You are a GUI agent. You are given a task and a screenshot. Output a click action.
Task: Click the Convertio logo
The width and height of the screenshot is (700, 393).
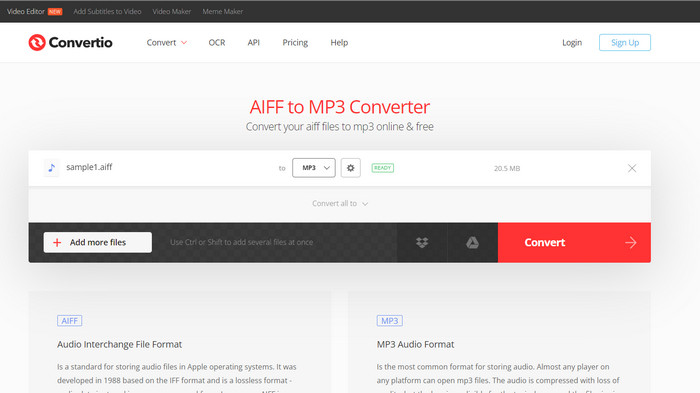(71, 42)
